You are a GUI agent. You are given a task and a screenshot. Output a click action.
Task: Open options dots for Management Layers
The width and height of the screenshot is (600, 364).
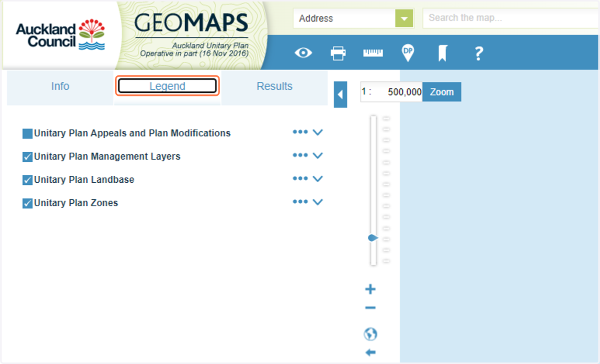point(300,155)
